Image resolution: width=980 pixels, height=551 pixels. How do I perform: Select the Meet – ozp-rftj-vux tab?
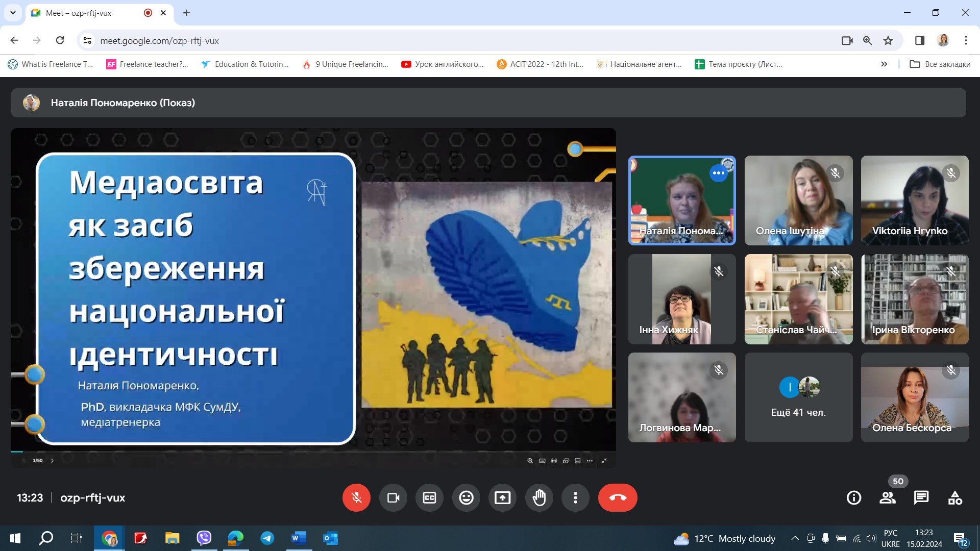tap(99, 13)
